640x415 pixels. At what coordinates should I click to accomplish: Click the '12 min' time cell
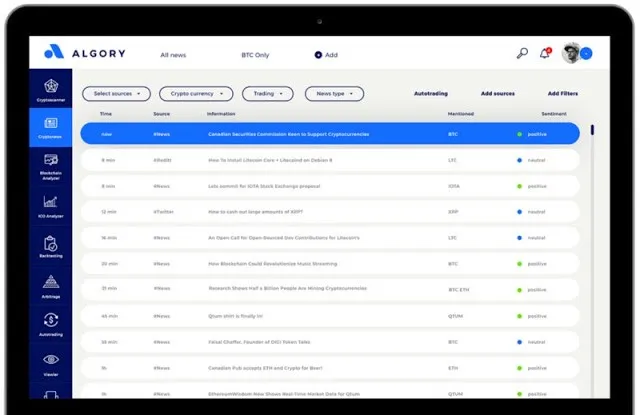tap(109, 212)
